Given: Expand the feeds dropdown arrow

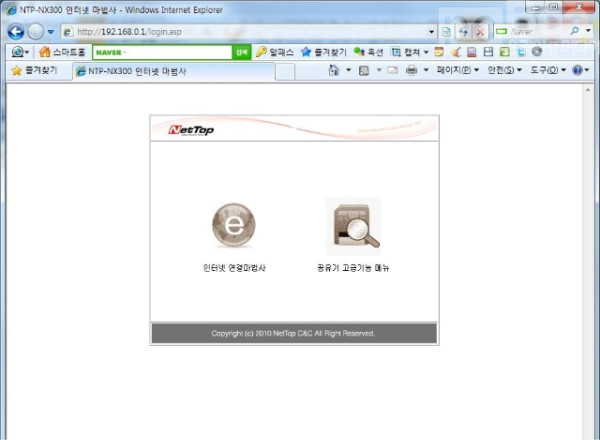Looking at the screenshot, I should [379, 70].
